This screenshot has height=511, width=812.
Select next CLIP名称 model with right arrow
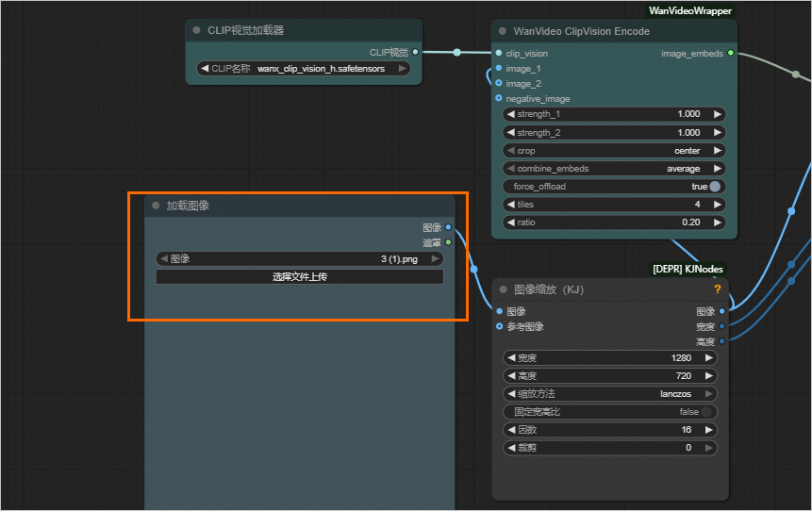(x=402, y=68)
